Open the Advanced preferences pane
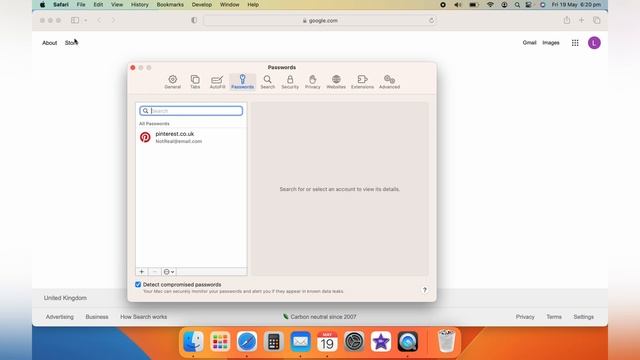Viewport: 640px width, 360px height. 389,82
